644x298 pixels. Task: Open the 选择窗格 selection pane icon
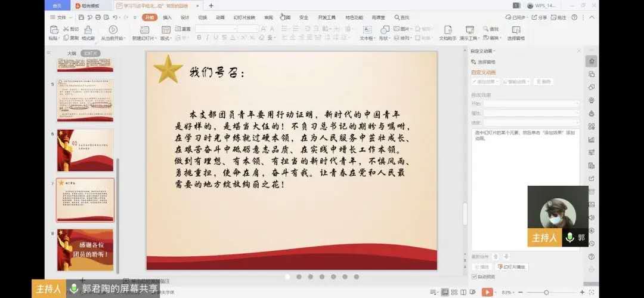coord(516,30)
